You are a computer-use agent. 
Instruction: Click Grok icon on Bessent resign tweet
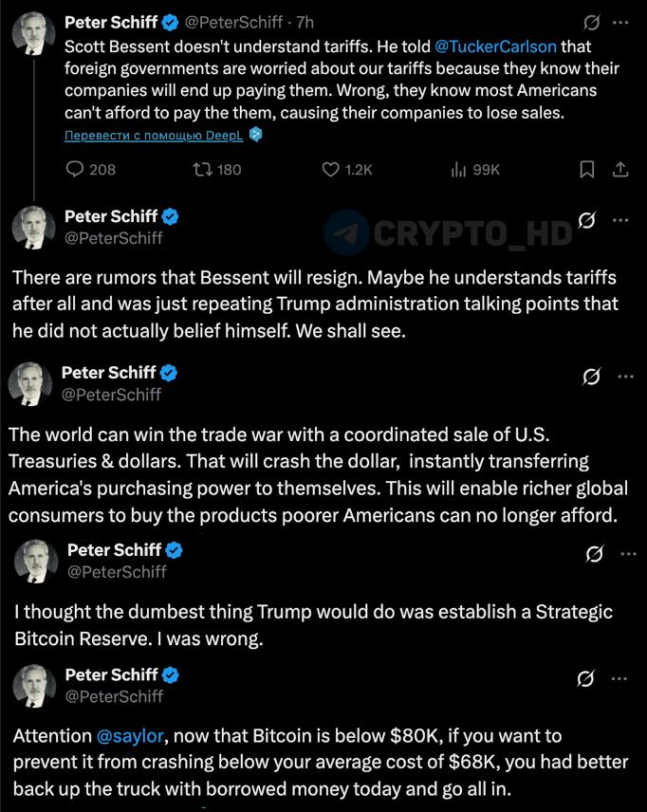click(x=587, y=221)
